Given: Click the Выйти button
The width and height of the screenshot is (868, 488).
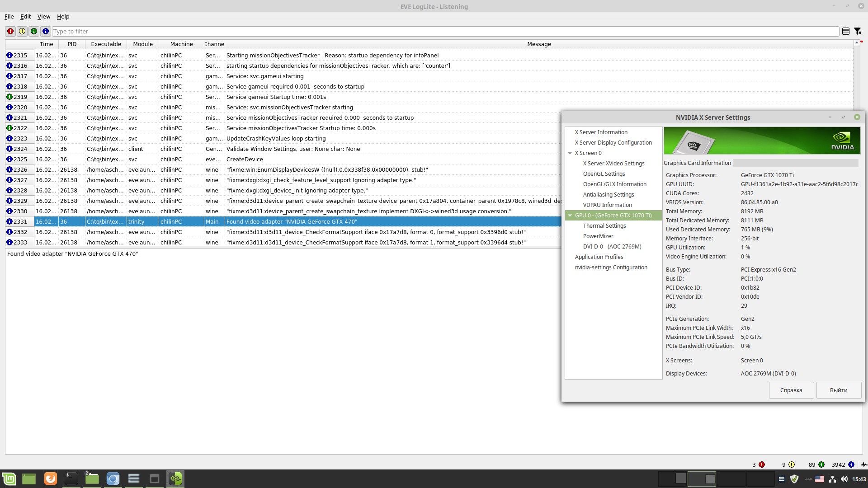Looking at the screenshot, I should [x=839, y=390].
